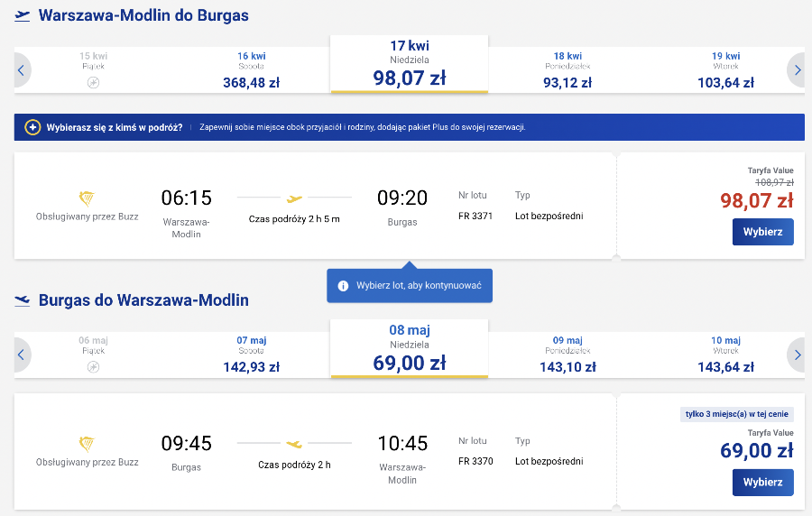Click the no-flight icon under 15 kwi
The height and width of the screenshot is (516, 812).
[93, 82]
